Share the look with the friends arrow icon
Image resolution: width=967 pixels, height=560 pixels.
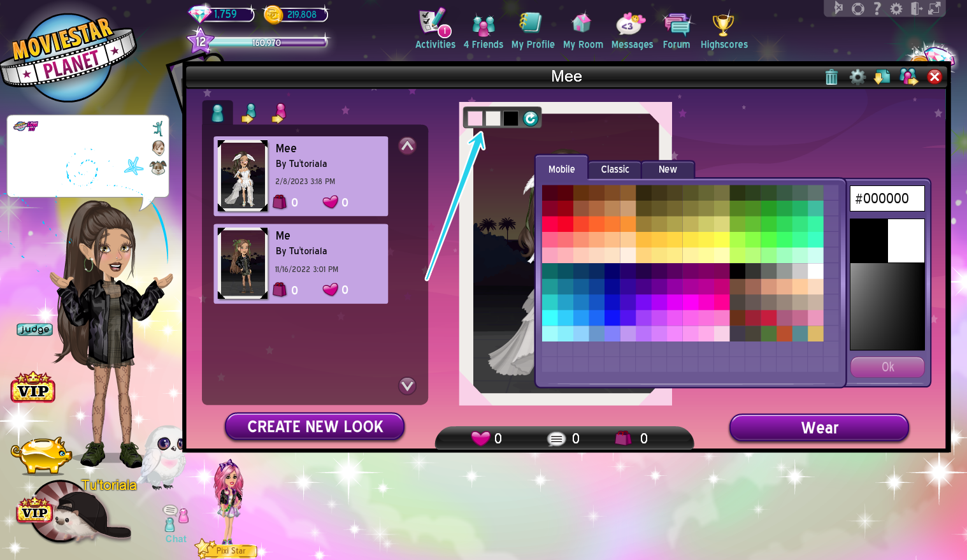pyautogui.click(x=908, y=76)
